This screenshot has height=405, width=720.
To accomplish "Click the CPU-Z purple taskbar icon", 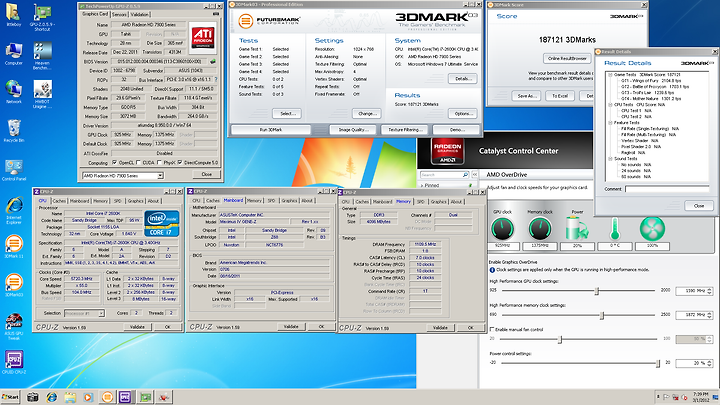I will click(125, 397).
